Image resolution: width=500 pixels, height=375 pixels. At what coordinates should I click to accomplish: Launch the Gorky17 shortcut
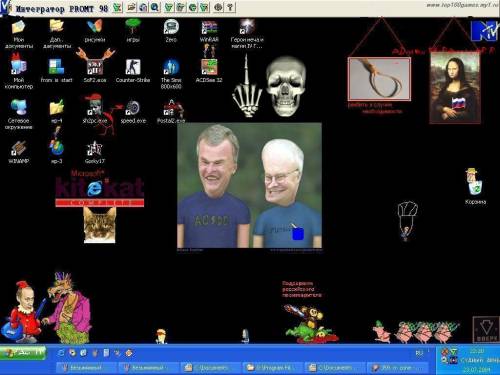95,152
